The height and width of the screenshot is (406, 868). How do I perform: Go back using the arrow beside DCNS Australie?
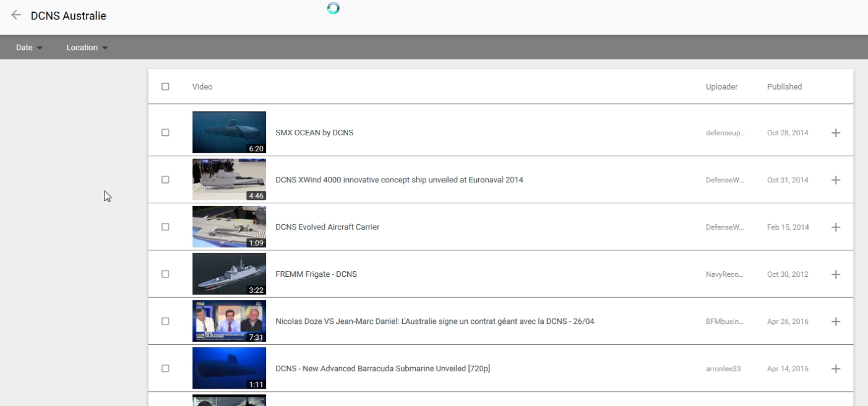click(x=16, y=15)
